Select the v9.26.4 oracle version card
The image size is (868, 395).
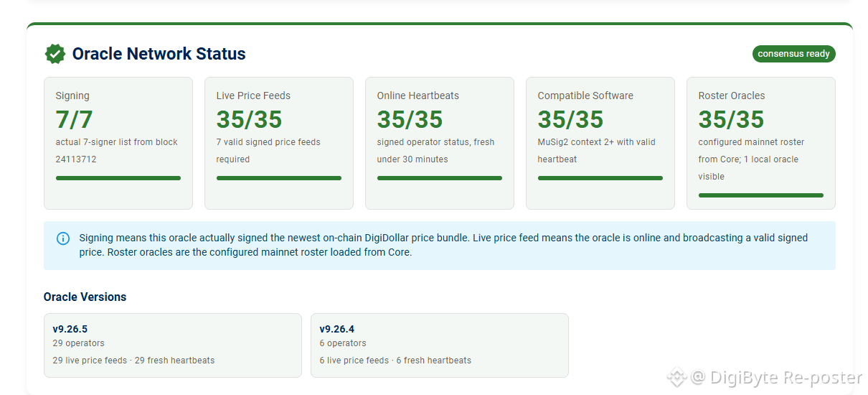coord(440,345)
